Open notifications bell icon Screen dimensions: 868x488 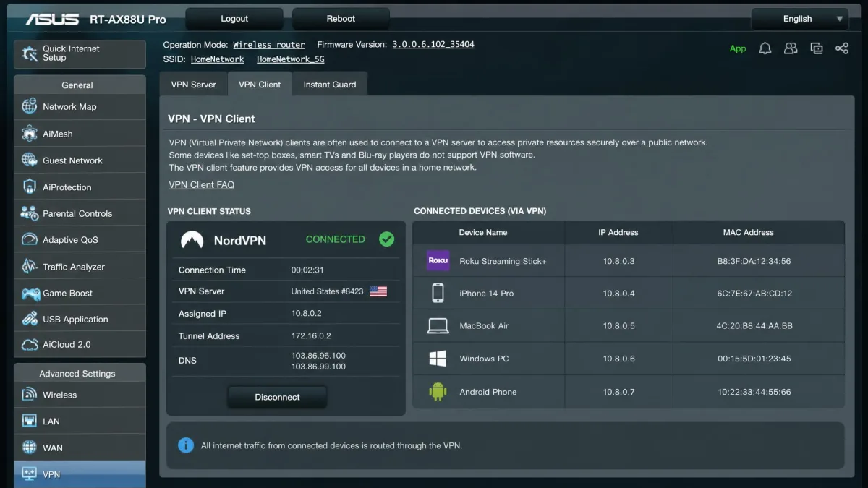pos(765,48)
